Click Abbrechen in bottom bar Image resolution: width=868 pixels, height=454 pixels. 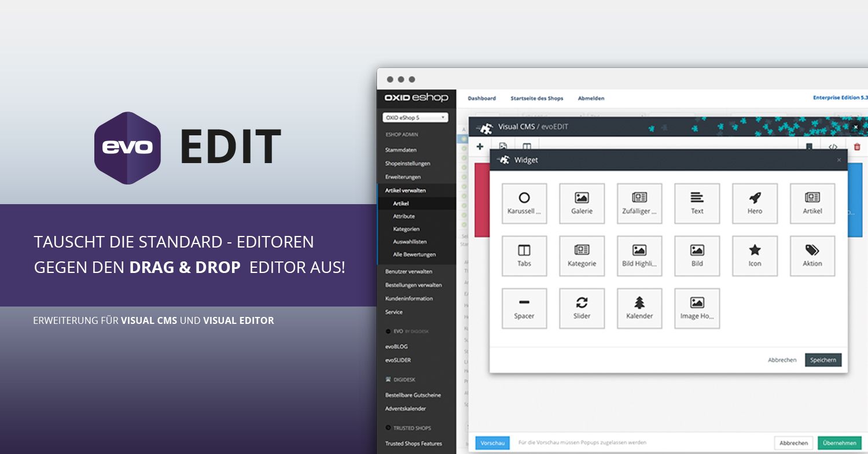tap(793, 443)
